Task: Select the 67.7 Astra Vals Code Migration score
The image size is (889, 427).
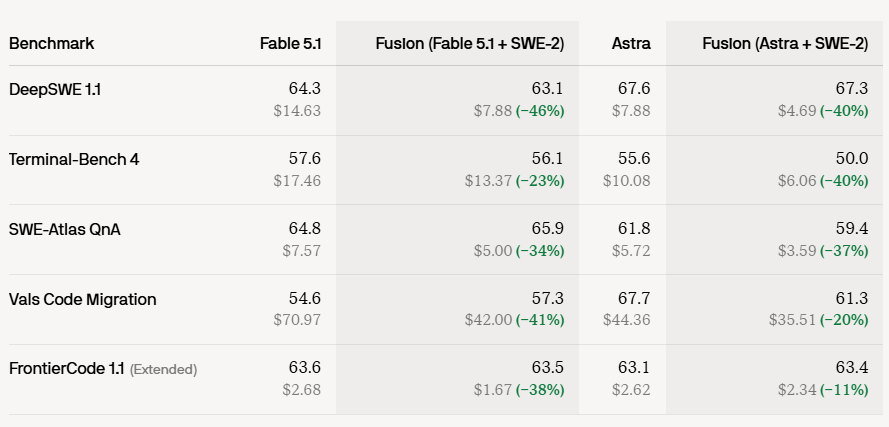Action: (634, 298)
